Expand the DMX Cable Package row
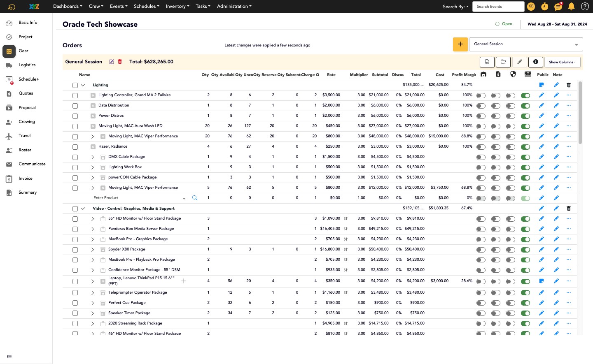The height and width of the screenshot is (364, 593). pyautogui.click(x=93, y=157)
